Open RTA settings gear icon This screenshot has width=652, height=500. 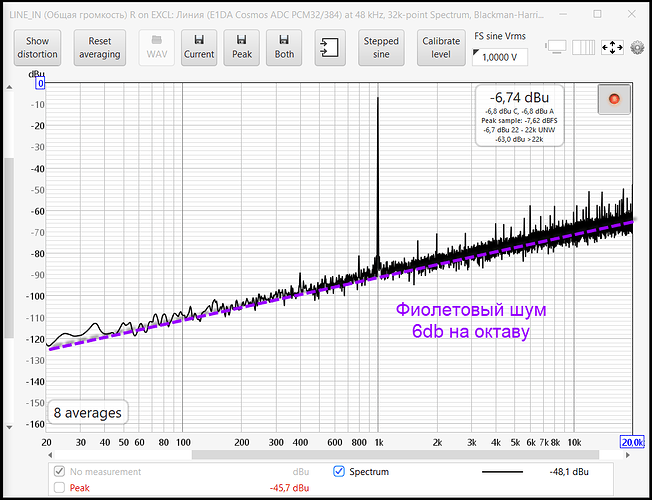638,47
